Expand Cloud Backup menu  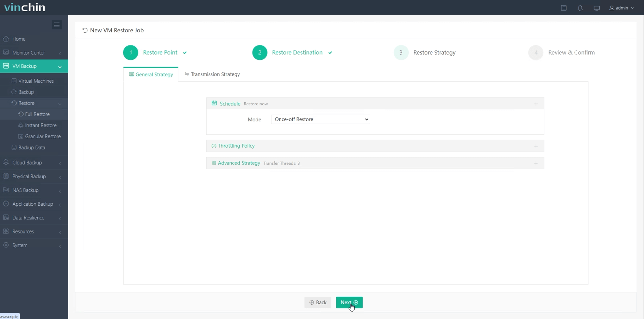coord(34,163)
